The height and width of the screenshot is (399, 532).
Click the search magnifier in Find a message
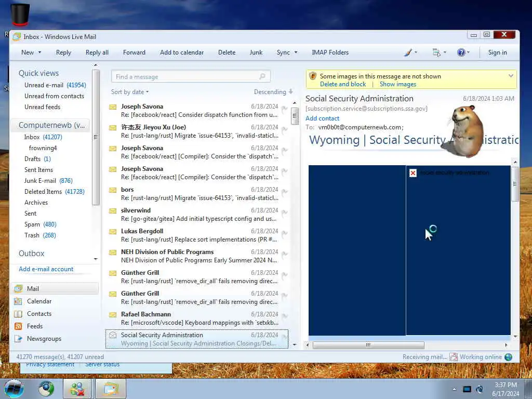(262, 76)
